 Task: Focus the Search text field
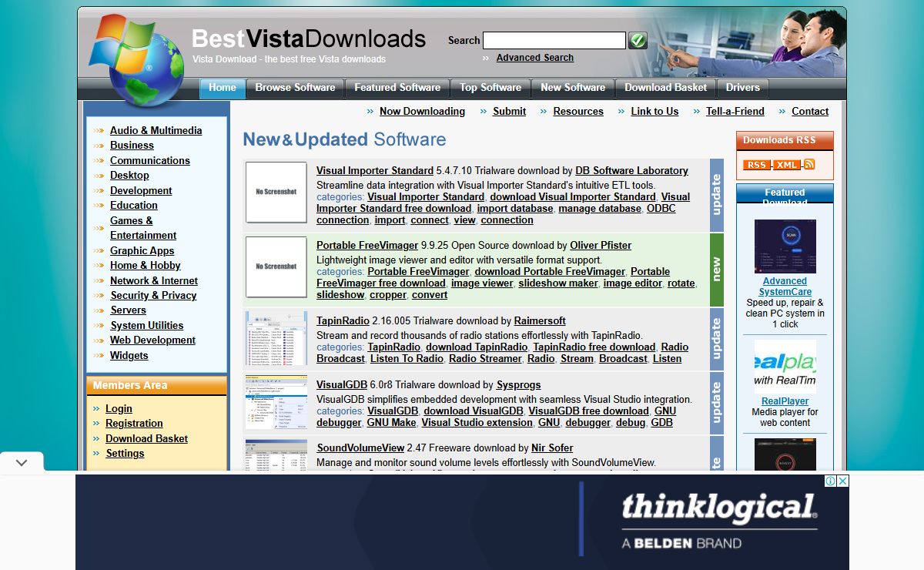(554, 41)
